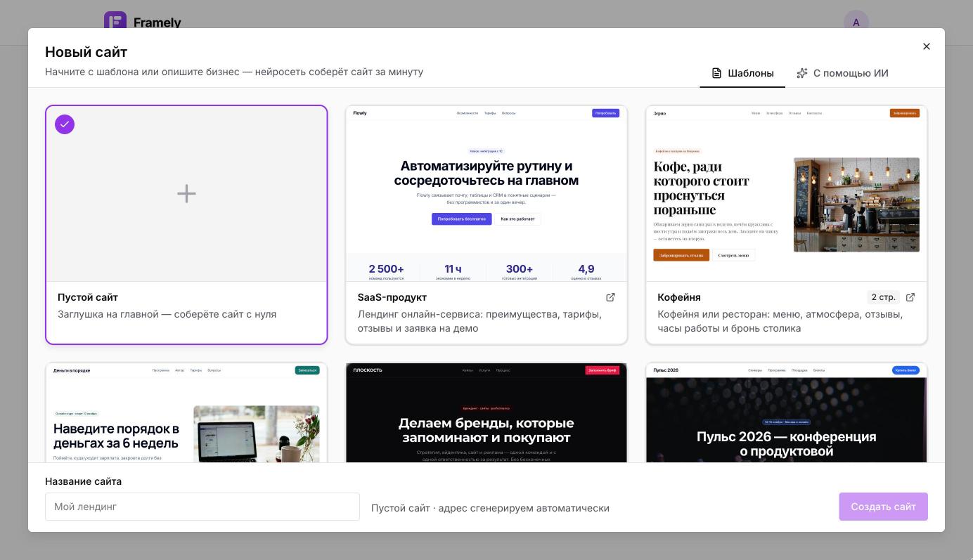Image resolution: width=973 pixels, height=560 pixels.
Task: Click the Новый сайт dialog heading
Action: click(86, 52)
